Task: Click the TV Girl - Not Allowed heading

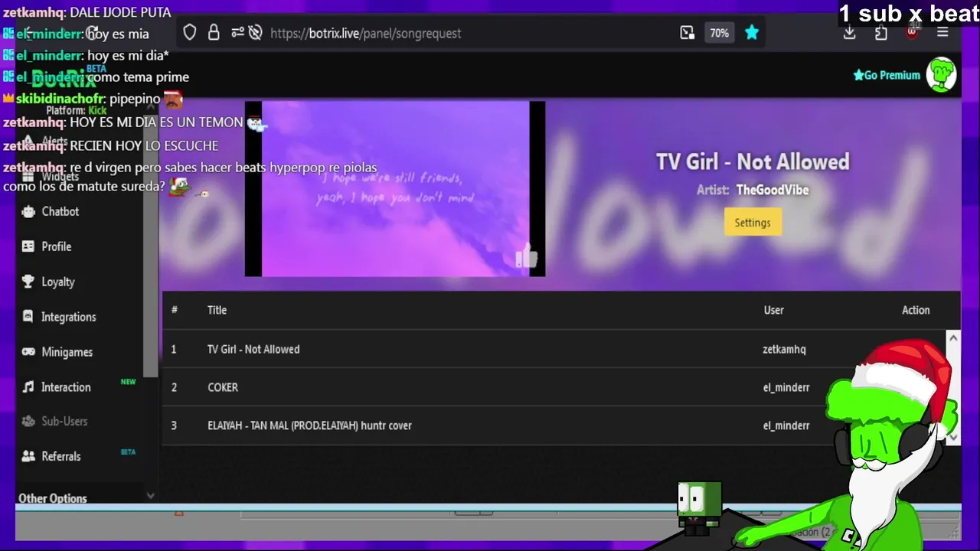Action: (x=753, y=161)
